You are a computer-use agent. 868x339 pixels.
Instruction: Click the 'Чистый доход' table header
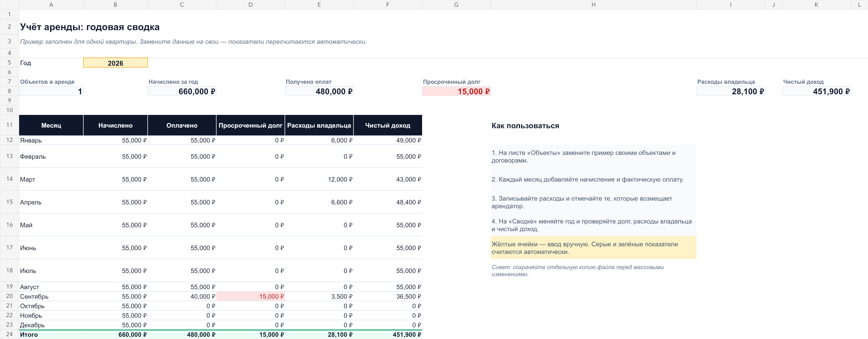(x=387, y=125)
